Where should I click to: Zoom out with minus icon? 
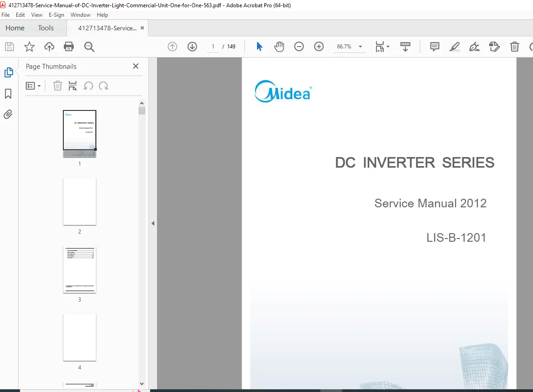299,47
